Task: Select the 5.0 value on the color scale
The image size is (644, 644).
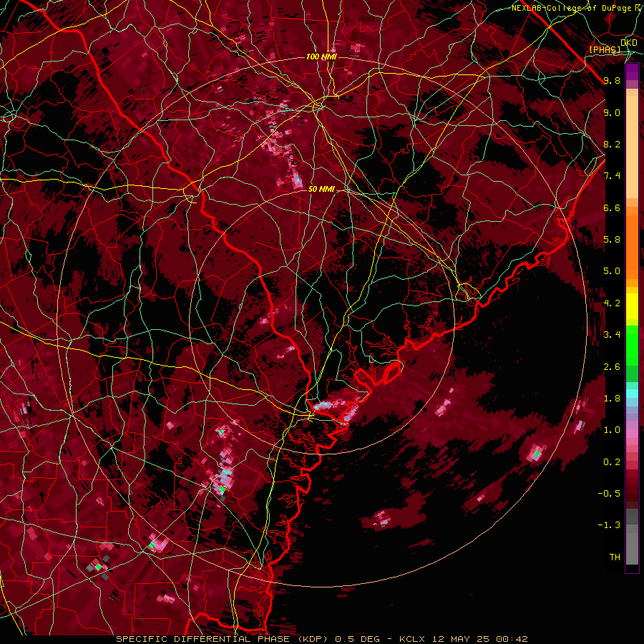Action: click(x=612, y=271)
